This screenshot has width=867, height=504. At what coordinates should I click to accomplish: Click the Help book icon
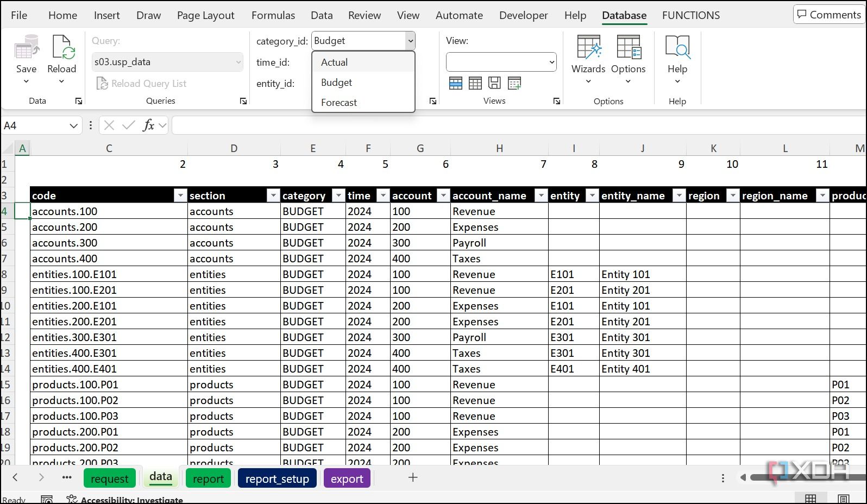click(x=677, y=48)
